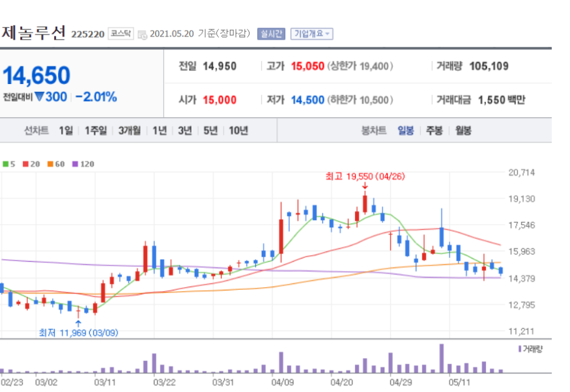Click the 20,714 price axis label
The height and width of the screenshot is (392, 570).
(x=522, y=173)
